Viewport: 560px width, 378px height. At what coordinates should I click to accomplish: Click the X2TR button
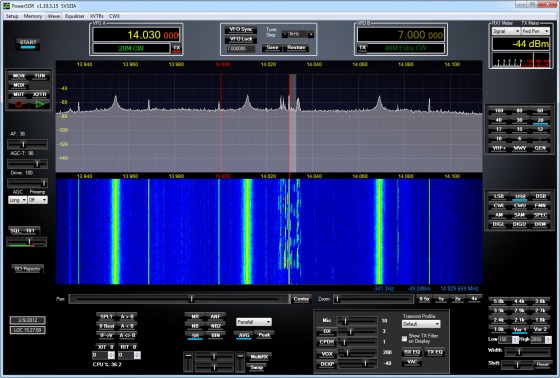[40, 94]
